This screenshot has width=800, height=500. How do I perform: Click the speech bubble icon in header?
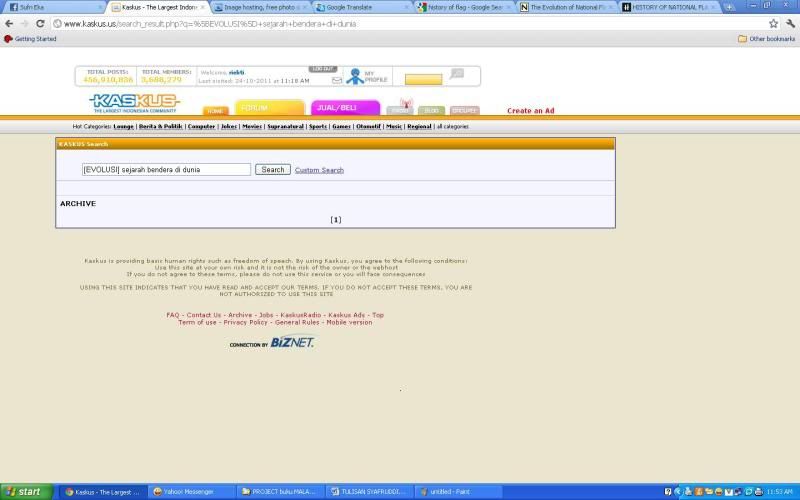[457, 74]
